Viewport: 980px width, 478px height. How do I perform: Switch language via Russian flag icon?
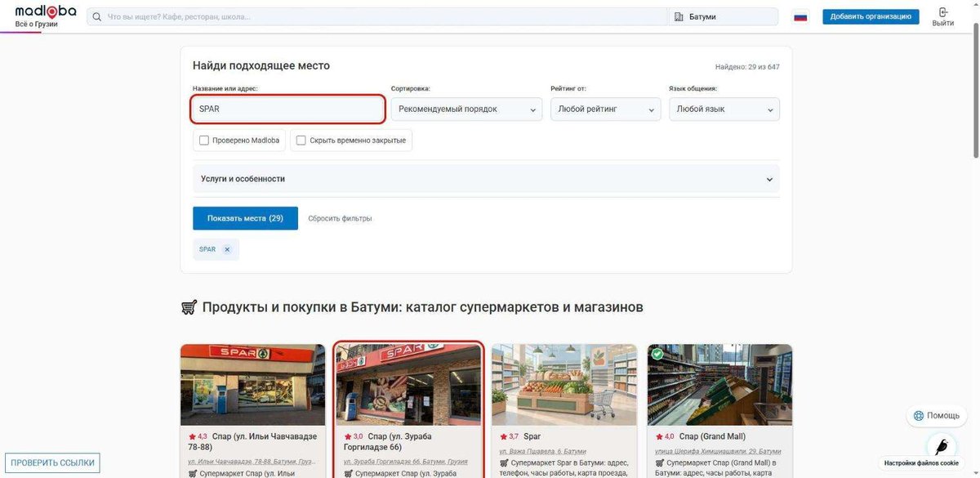tap(800, 16)
